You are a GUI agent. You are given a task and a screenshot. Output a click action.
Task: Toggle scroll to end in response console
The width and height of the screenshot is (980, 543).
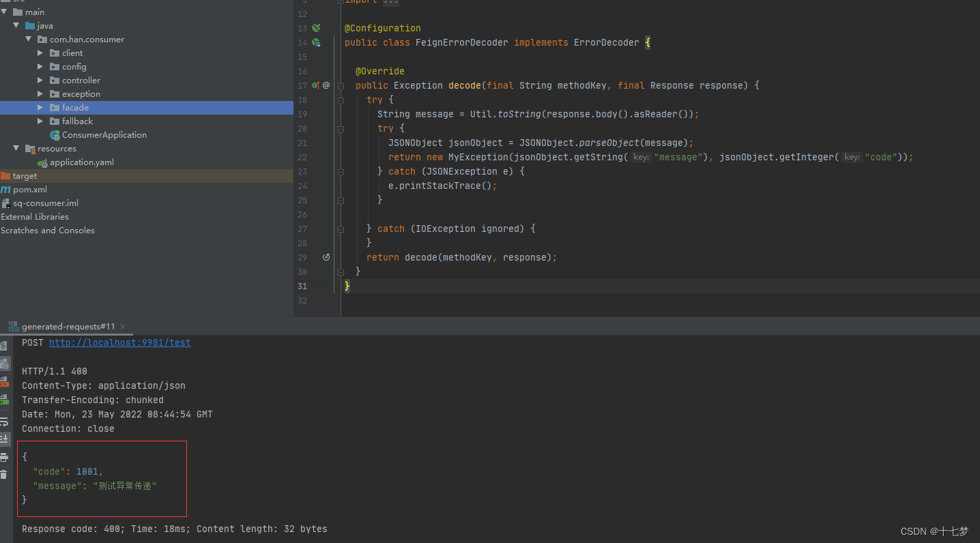point(4,439)
